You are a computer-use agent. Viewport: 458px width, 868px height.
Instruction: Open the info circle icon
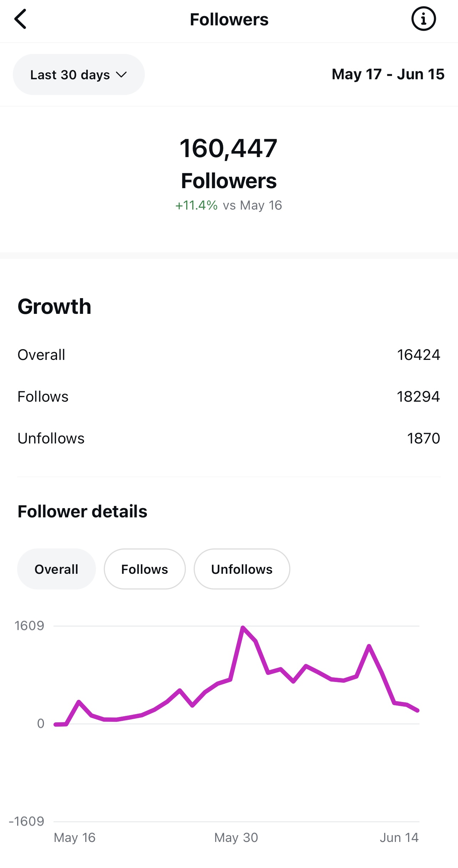click(423, 19)
